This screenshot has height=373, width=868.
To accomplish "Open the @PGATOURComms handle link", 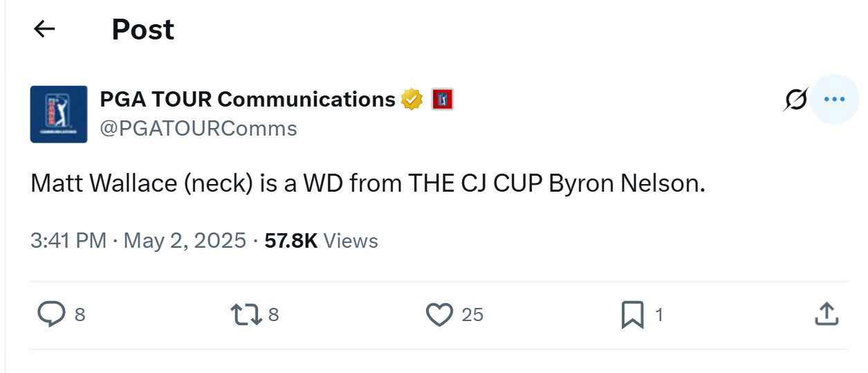I will [198, 129].
